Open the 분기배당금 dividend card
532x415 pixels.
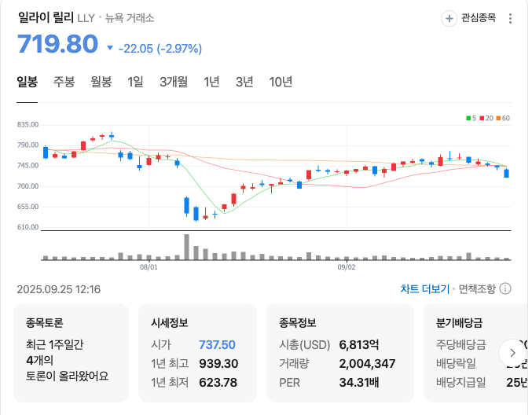click(475, 353)
